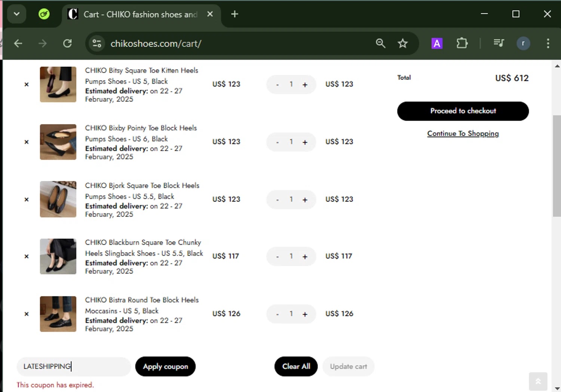Click the page vertical scrollbar thumb

[x=557, y=166]
